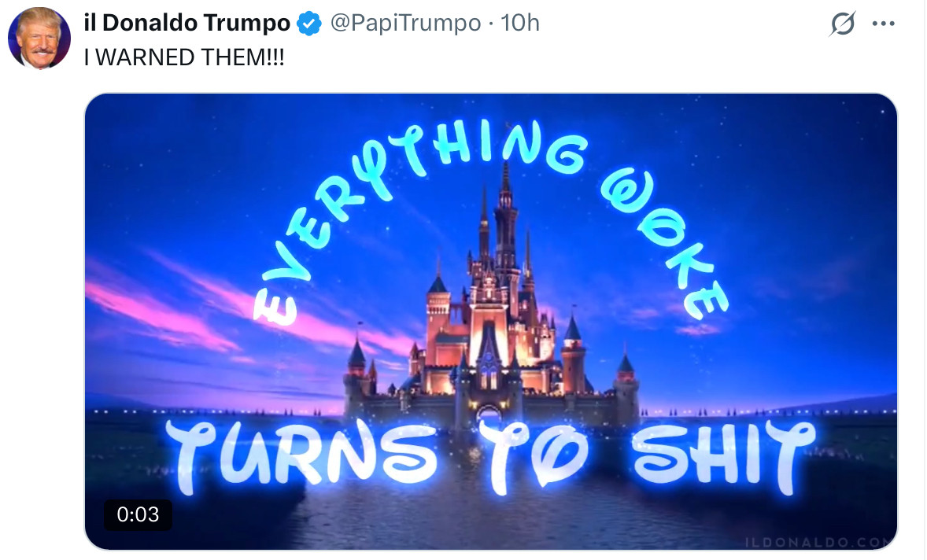Image resolution: width=927 pixels, height=560 pixels.
Task: Open the three-dot more options menu
Action: pos(883,24)
